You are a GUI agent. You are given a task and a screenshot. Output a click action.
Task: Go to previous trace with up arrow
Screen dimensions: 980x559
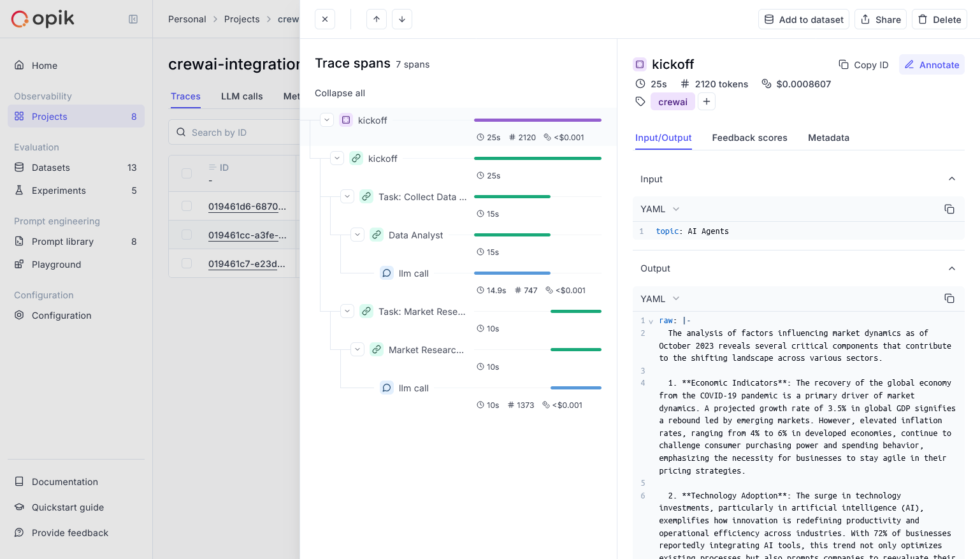click(377, 19)
